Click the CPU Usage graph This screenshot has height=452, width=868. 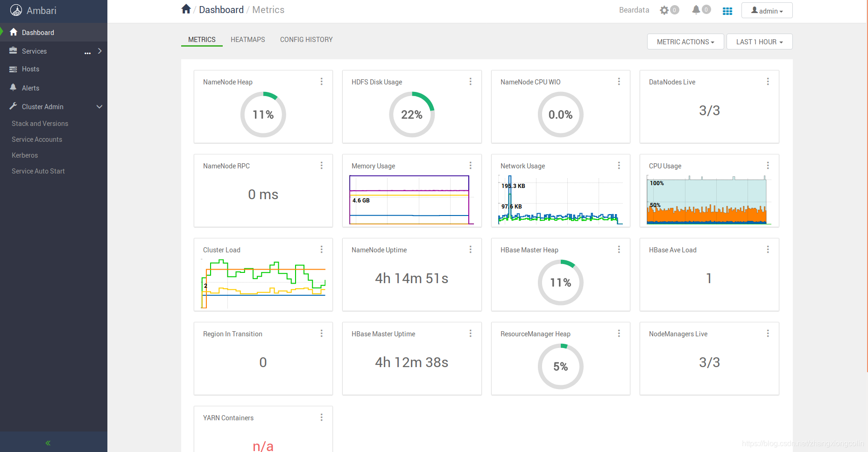click(x=709, y=200)
